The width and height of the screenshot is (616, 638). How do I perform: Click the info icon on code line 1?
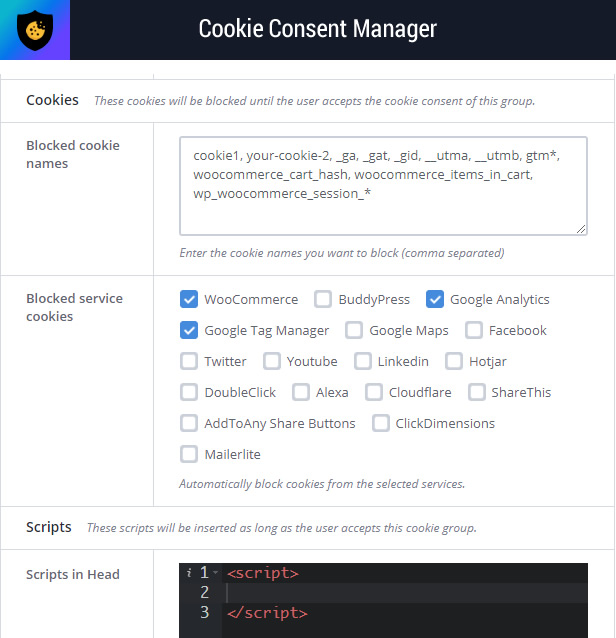tap(189, 573)
